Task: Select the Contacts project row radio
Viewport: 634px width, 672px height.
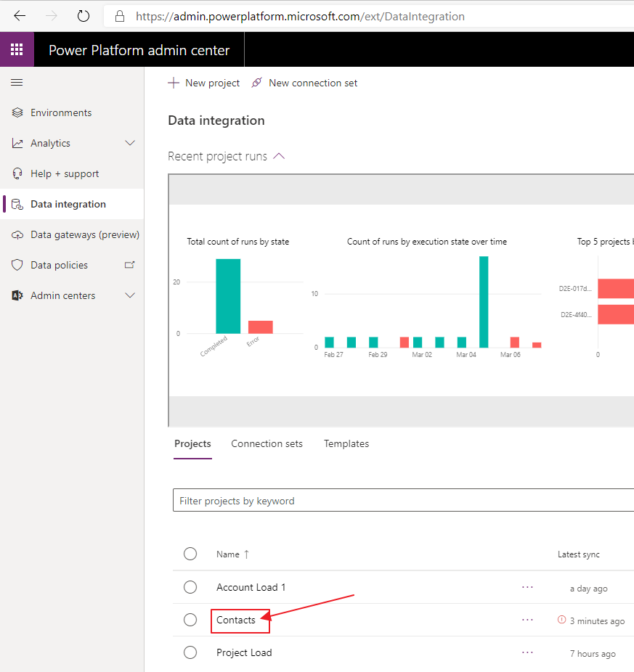Action: pos(190,620)
